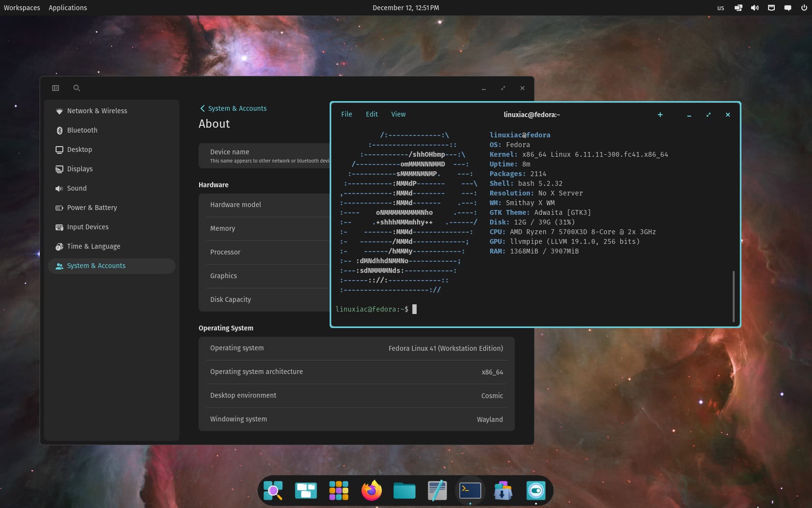Screen dimensions: 812x508
Task: Open the View menu in the terminal
Action: pyautogui.click(x=398, y=114)
